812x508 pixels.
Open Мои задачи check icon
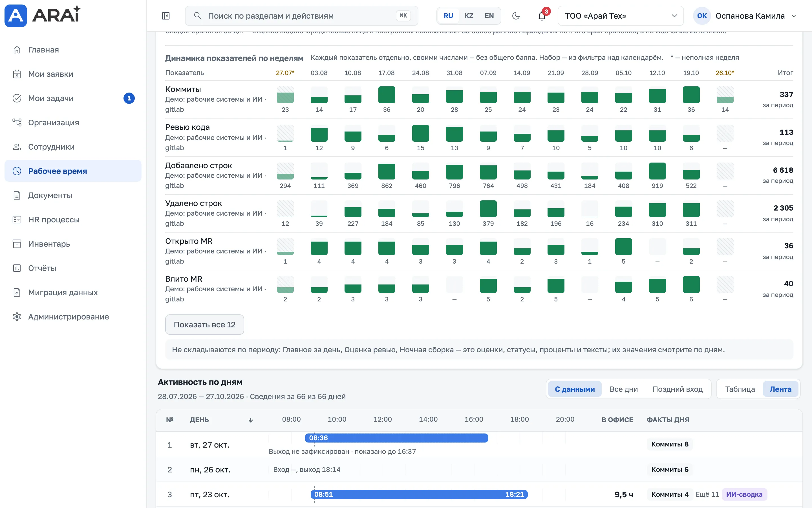coord(17,98)
